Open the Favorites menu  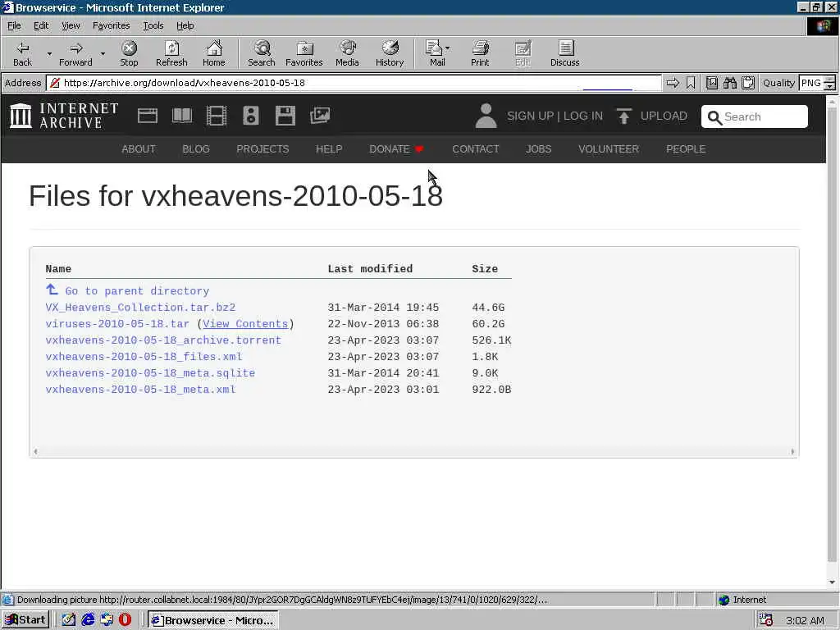point(111,25)
